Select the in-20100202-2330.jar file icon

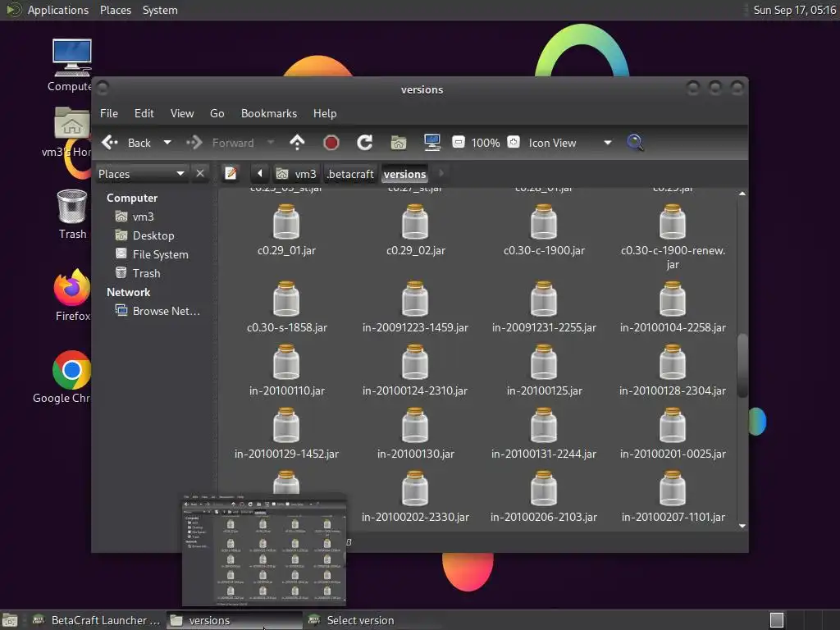click(415, 489)
